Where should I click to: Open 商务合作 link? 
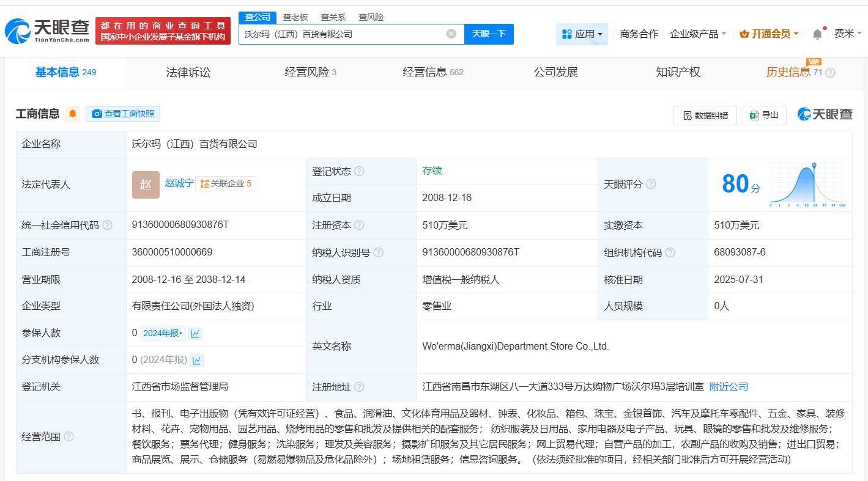click(639, 34)
